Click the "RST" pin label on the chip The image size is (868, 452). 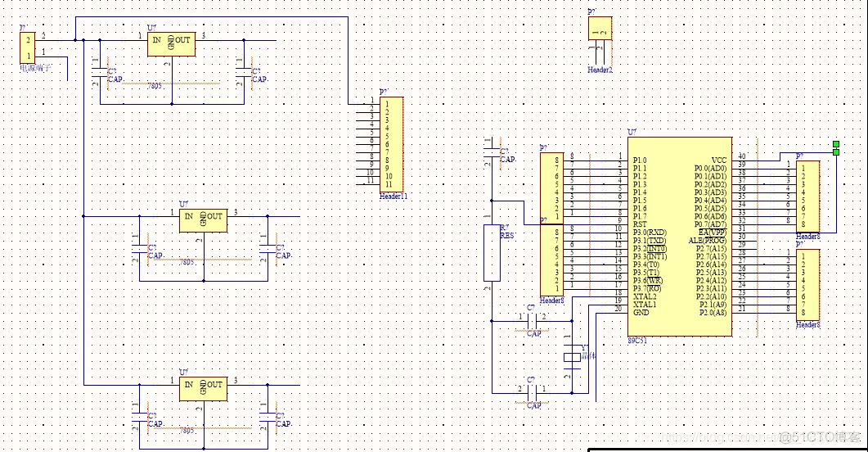[640, 224]
